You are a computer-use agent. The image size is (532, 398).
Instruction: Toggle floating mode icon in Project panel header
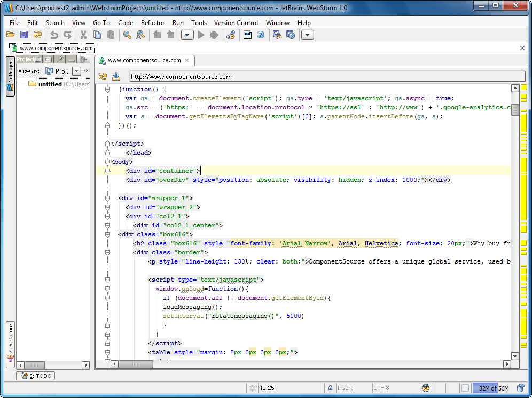(x=38, y=60)
